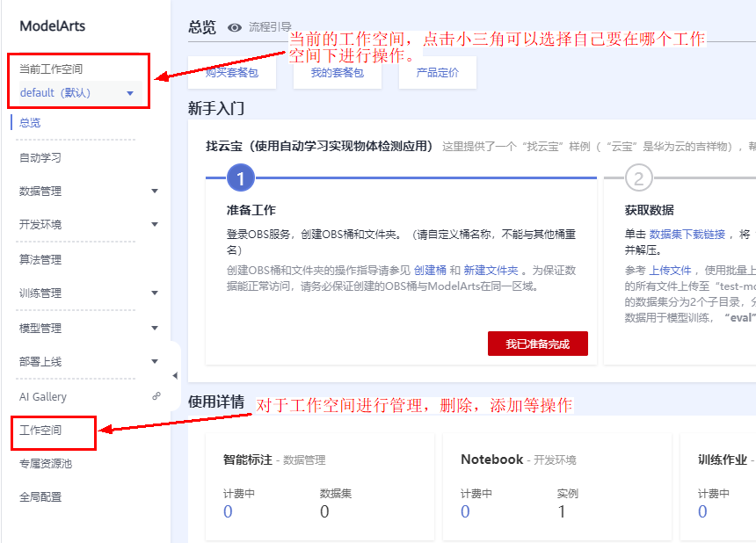
Task: Open 专属资源池 in the sidebar
Action: click(x=46, y=464)
